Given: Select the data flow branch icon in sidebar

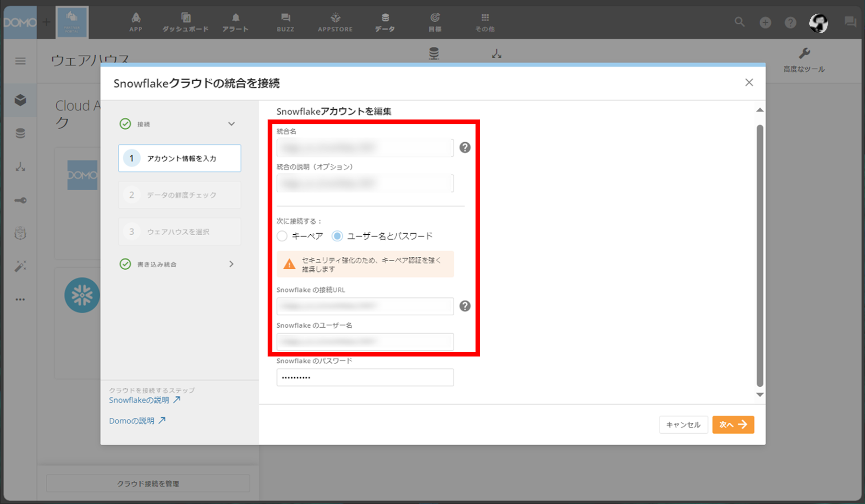Looking at the screenshot, I should 20,167.
